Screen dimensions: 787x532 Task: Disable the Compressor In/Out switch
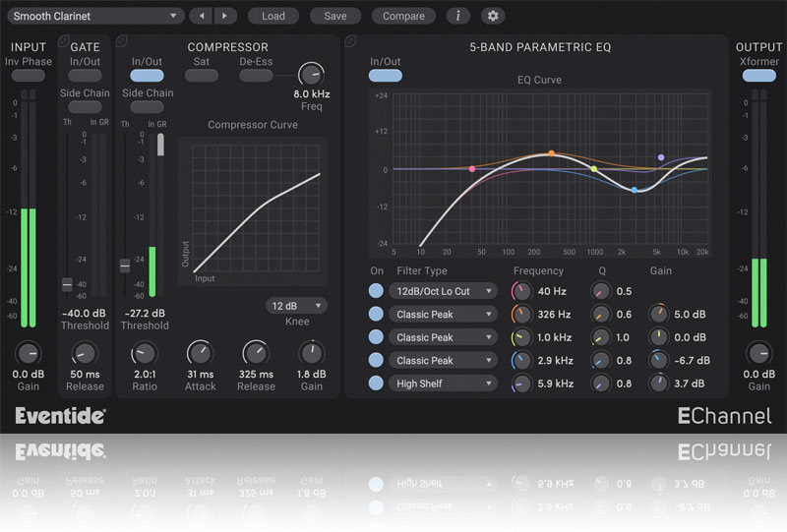[x=147, y=76]
